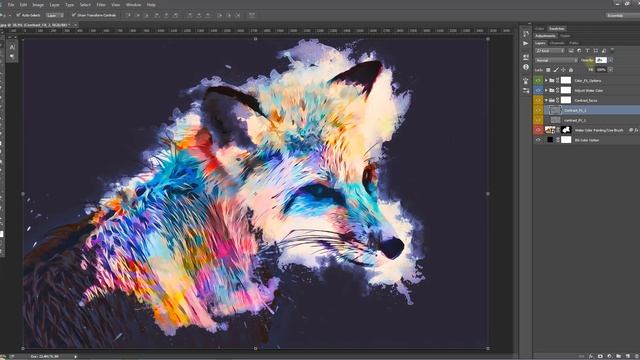Hide the Contrast_focus group
640x360 pixels.
coord(538,100)
